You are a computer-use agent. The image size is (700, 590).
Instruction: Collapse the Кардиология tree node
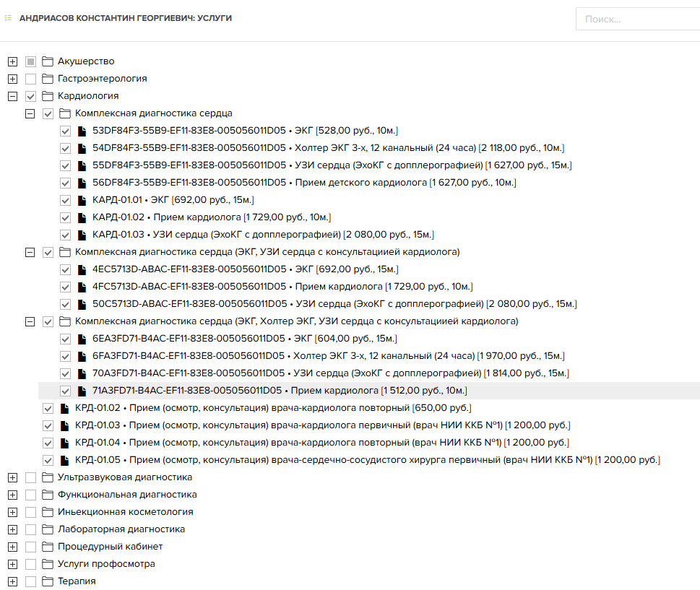[12, 96]
